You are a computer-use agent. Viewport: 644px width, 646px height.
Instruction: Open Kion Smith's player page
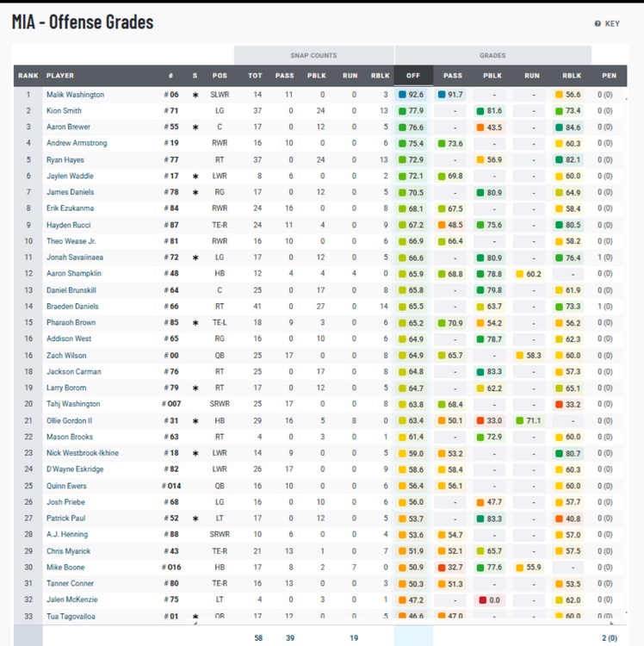click(x=65, y=111)
